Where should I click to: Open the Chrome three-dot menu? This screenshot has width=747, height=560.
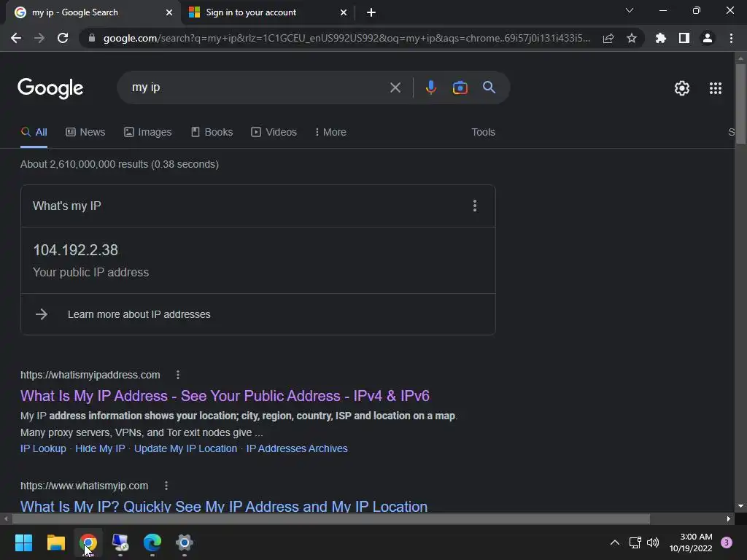(x=731, y=38)
